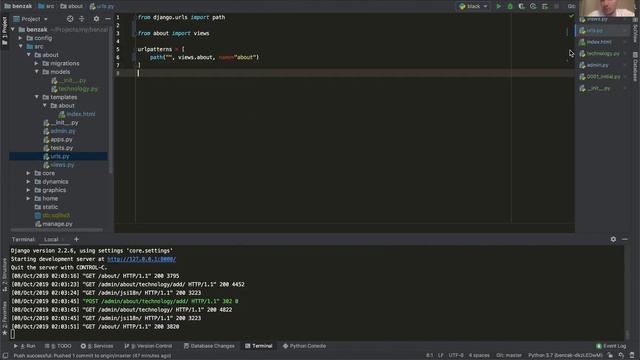Image resolution: width=640 pixels, height=360 pixels.
Task: Select technology.py in the models folder
Action: click(x=74, y=89)
